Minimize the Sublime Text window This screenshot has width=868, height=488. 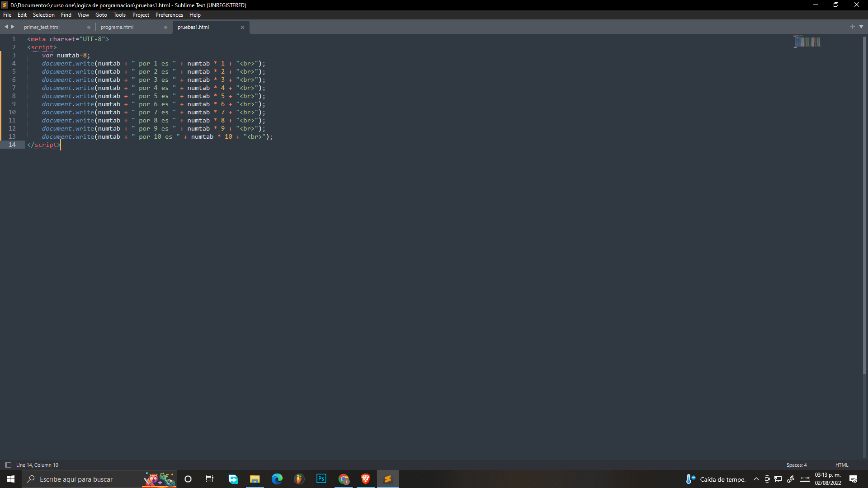[815, 5]
